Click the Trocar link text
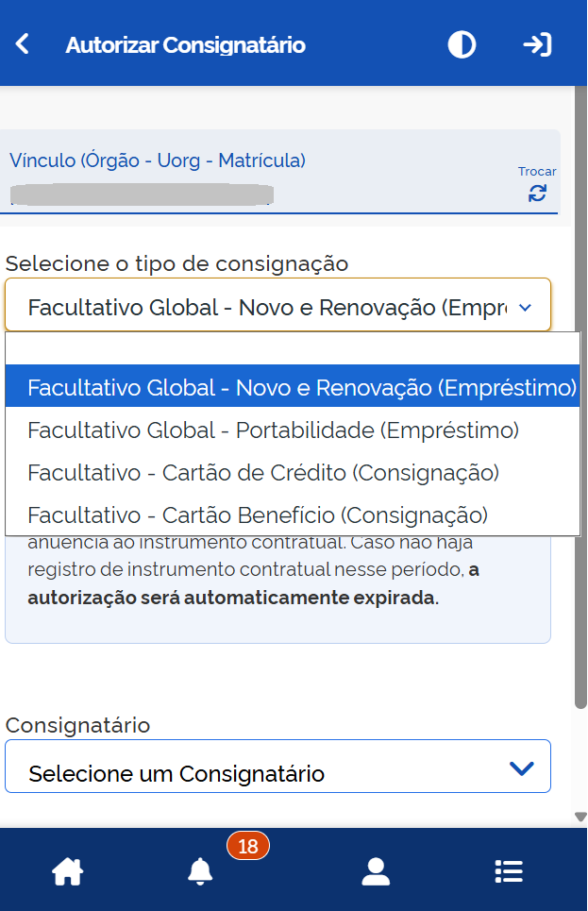The image size is (588, 911). (x=537, y=172)
